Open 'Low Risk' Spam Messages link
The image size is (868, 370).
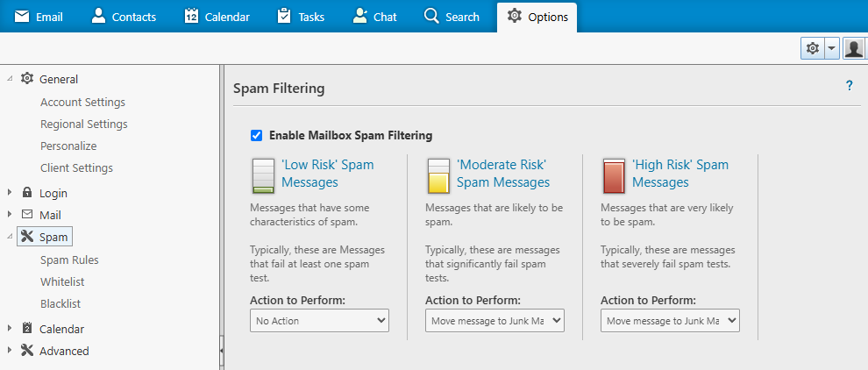[x=328, y=174]
